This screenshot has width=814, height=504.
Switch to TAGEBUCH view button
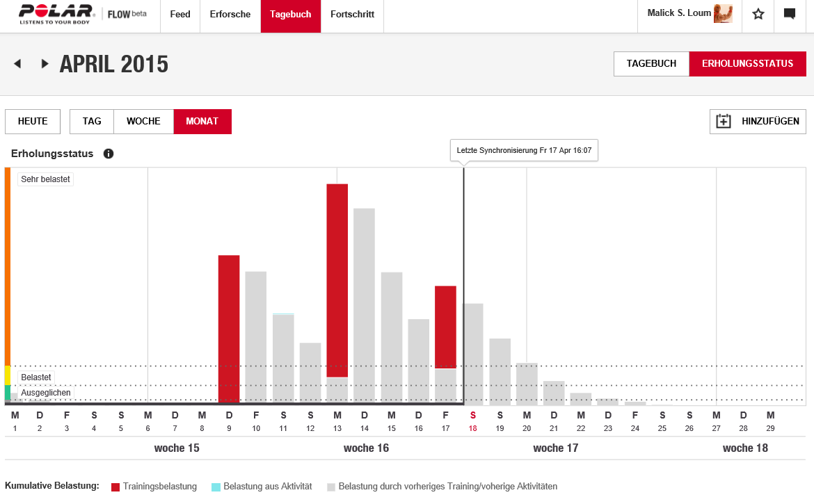(x=651, y=64)
